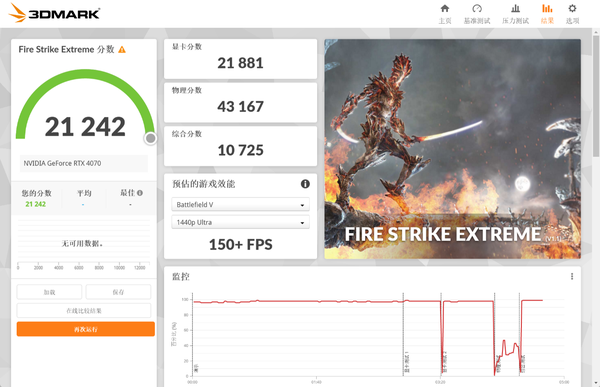Open the Benchmarks (基准测试) gauge icon
Screen dimensions: 600x387
pyautogui.click(x=477, y=9)
